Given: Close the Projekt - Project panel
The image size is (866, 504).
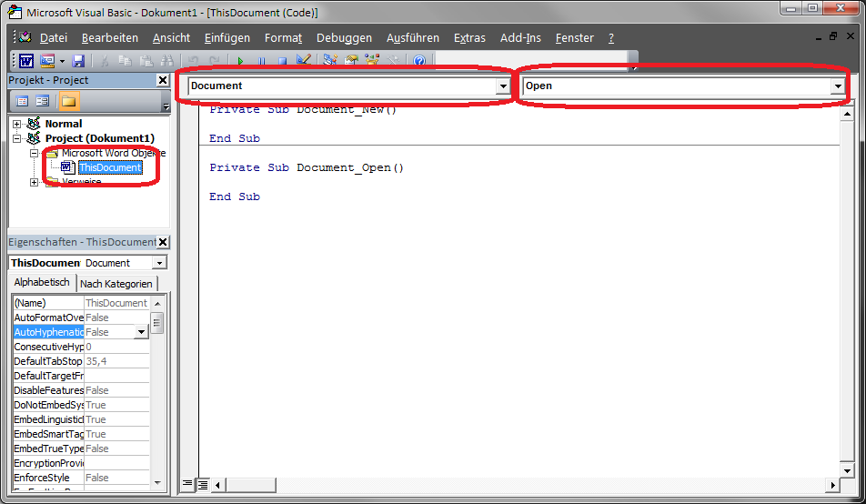Looking at the screenshot, I should point(162,80).
